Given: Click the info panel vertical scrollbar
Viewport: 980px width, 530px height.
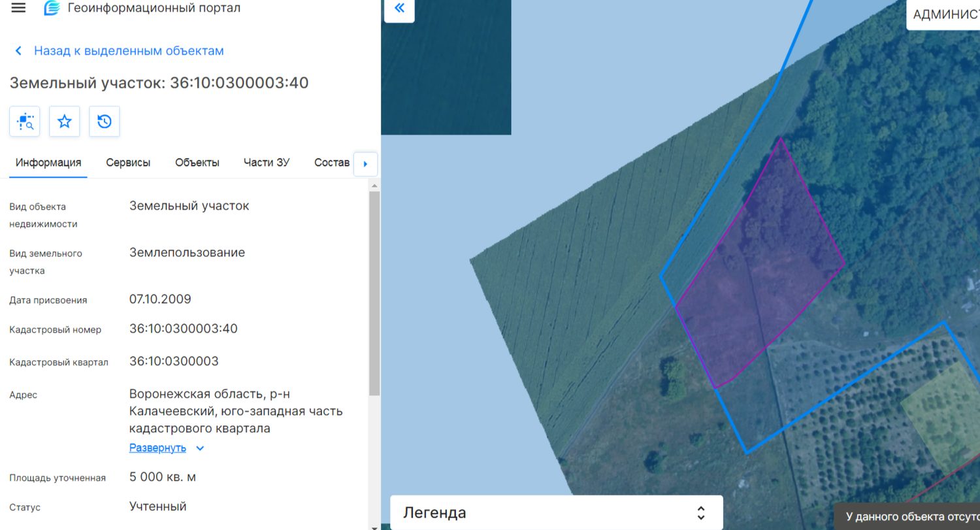Looking at the screenshot, I should tap(374, 293).
